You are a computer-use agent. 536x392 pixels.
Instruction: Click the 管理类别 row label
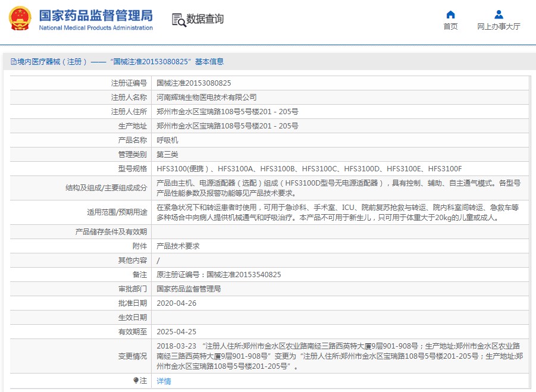(x=133, y=155)
